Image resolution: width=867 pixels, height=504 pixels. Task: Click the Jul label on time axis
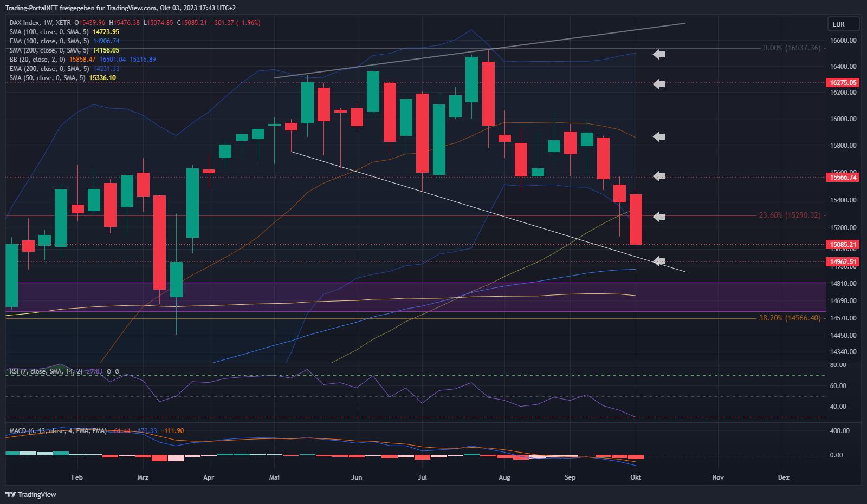422,477
